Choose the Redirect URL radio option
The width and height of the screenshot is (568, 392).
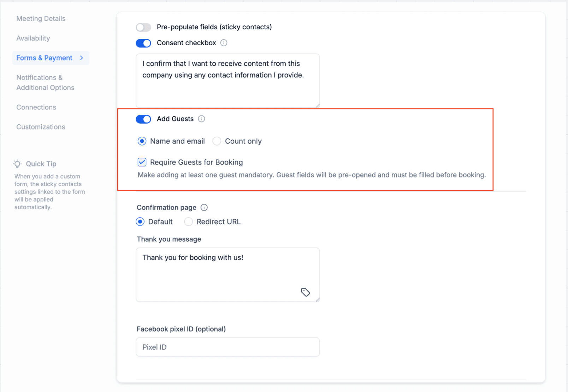(189, 221)
